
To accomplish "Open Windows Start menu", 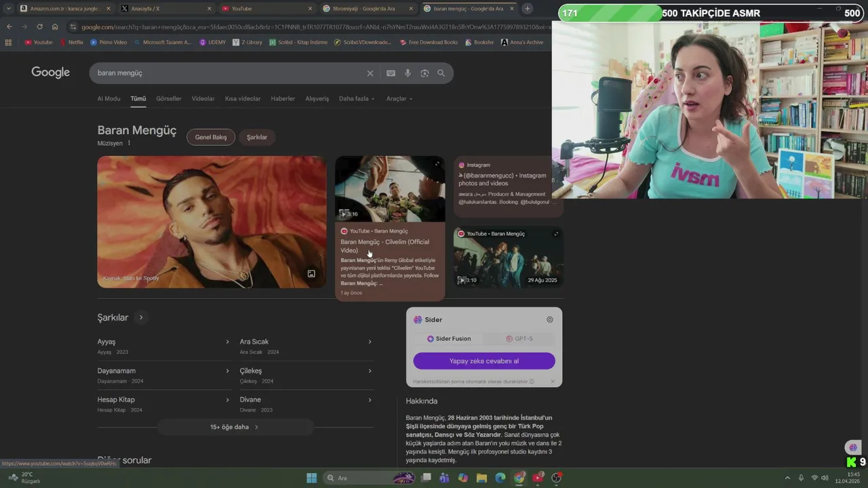I will (311, 478).
